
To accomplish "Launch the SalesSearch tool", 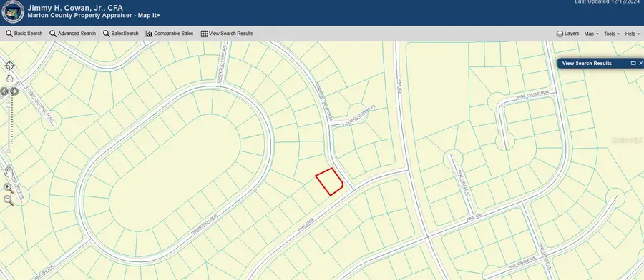I will click(121, 34).
